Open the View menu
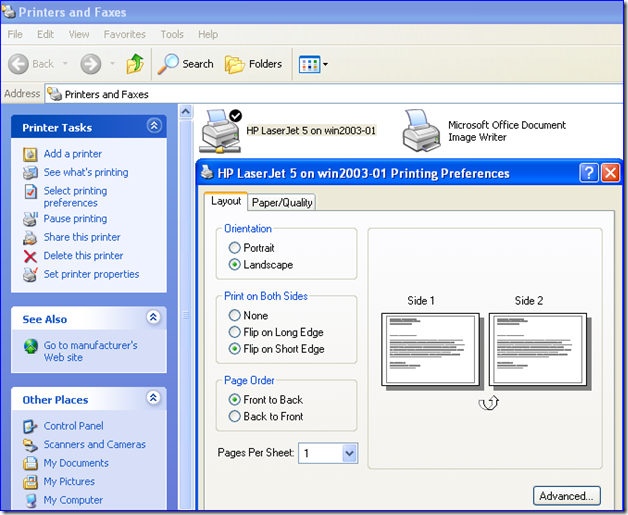 pyautogui.click(x=79, y=34)
